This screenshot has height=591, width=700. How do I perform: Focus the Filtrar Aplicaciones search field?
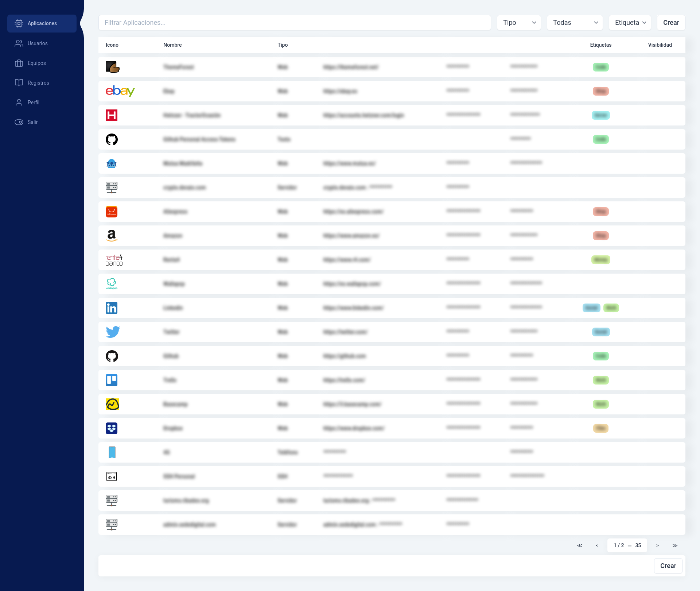tap(295, 23)
